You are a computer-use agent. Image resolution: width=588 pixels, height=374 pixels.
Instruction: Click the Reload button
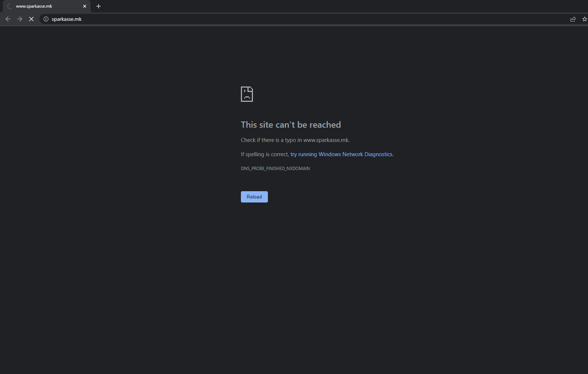(x=254, y=197)
